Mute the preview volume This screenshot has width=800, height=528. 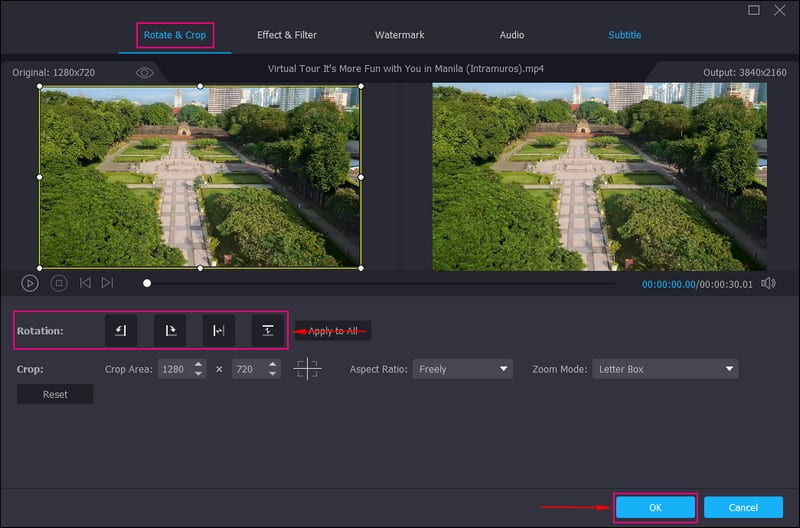[768, 283]
